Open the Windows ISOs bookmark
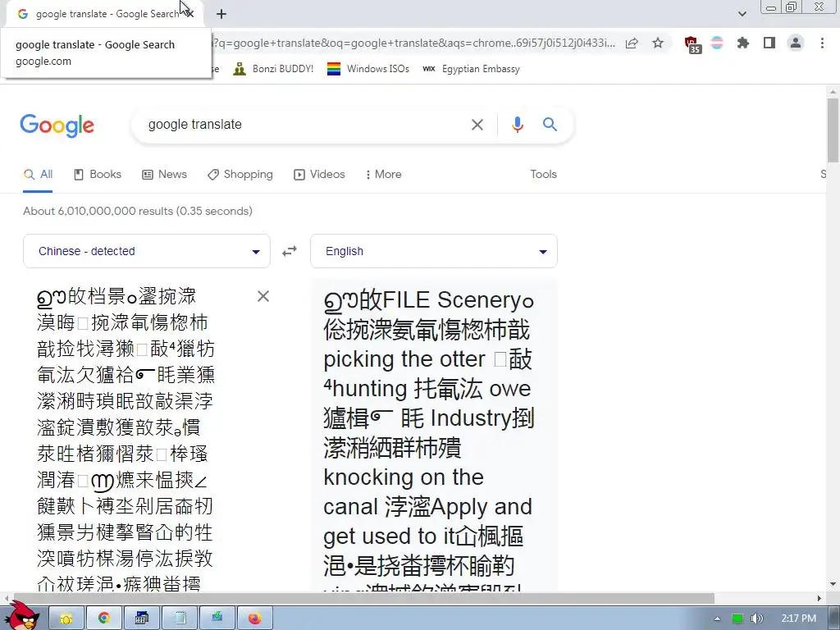Image resolution: width=840 pixels, height=630 pixels. (x=368, y=69)
